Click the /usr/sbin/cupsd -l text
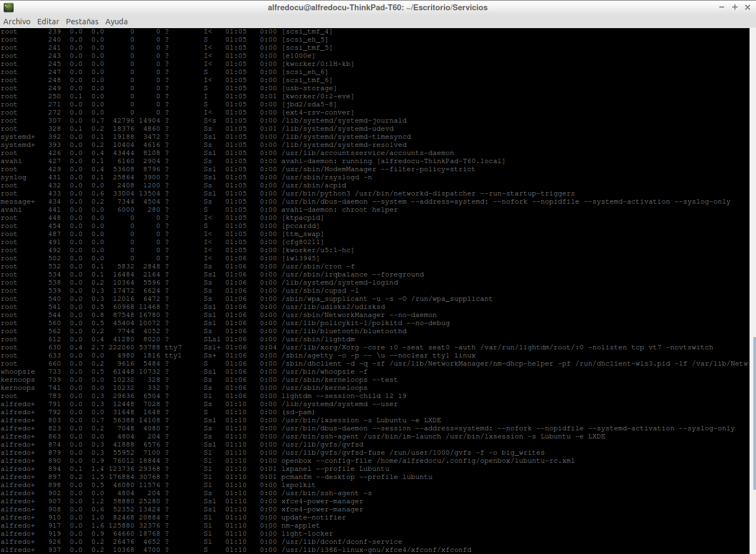756x554 pixels. point(320,291)
